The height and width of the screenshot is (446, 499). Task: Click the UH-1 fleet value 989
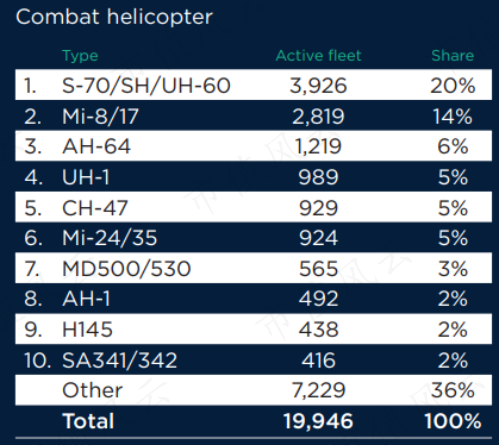[x=318, y=177]
